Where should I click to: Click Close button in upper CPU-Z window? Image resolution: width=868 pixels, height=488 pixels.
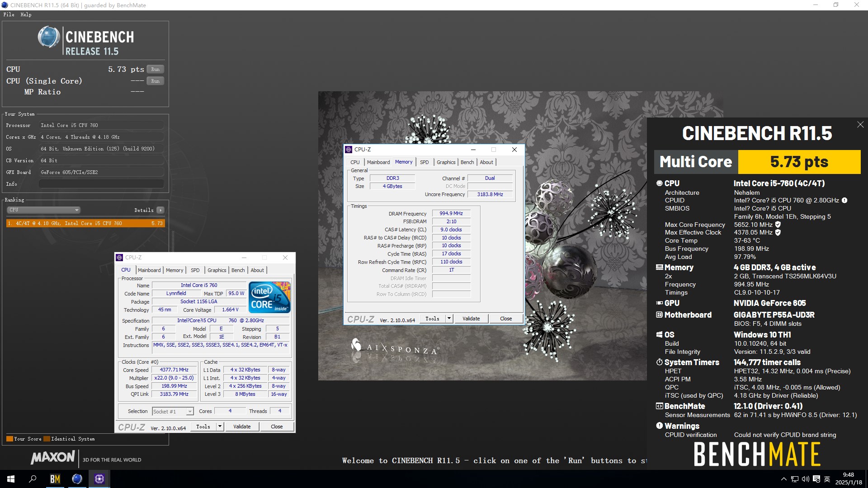pos(506,319)
